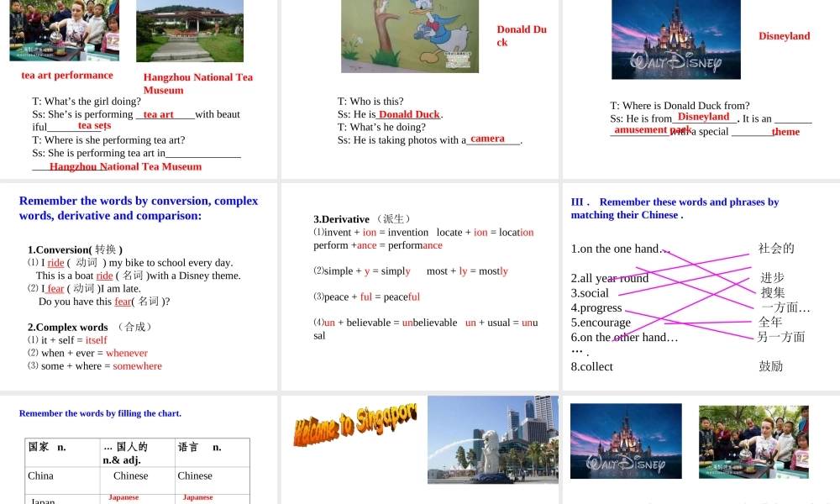The image size is (840, 504).
Task: Click the line 'T: Who is this?'
Action: tap(370, 102)
